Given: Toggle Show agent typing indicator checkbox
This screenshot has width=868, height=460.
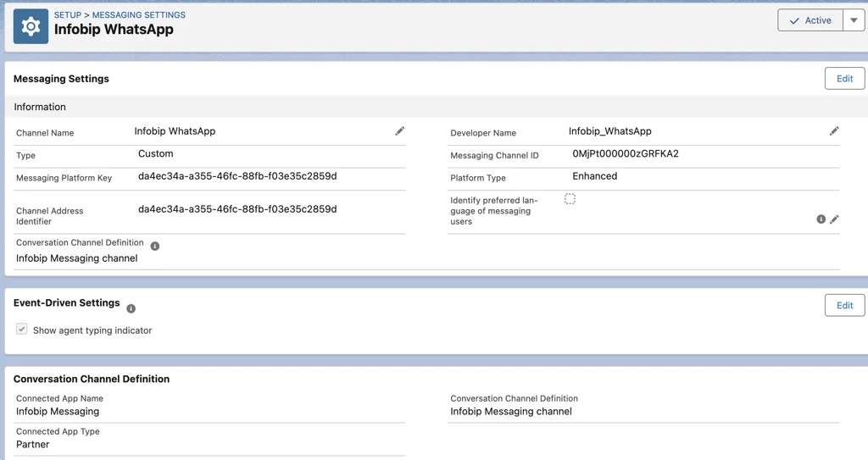Looking at the screenshot, I should pyautogui.click(x=21, y=329).
